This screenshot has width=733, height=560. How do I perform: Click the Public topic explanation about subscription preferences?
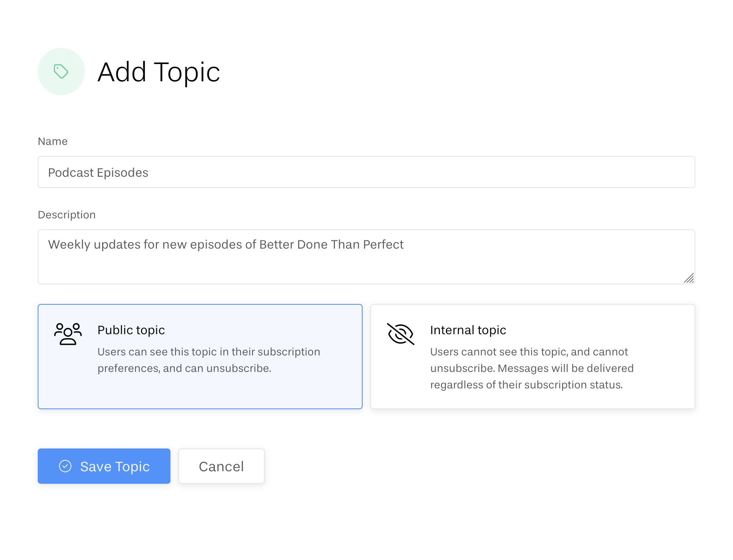pyautogui.click(x=209, y=360)
